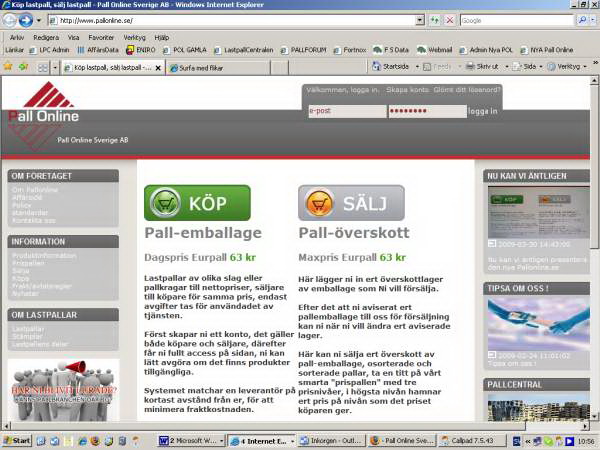Click the Add to Favorites icon
The image size is (600, 450).
tap(23, 67)
